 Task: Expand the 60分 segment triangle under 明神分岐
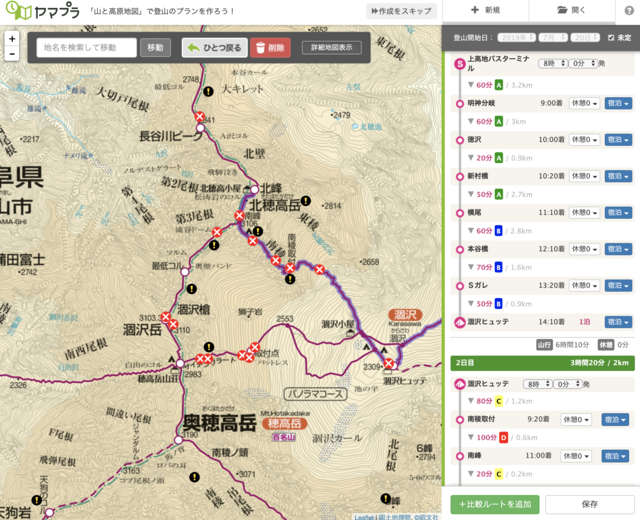point(471,121)
